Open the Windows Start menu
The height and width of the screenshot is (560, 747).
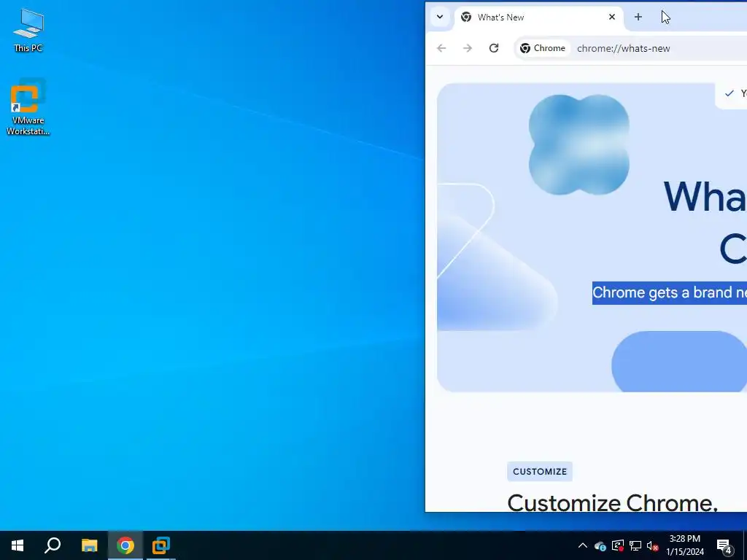(18, 545)
